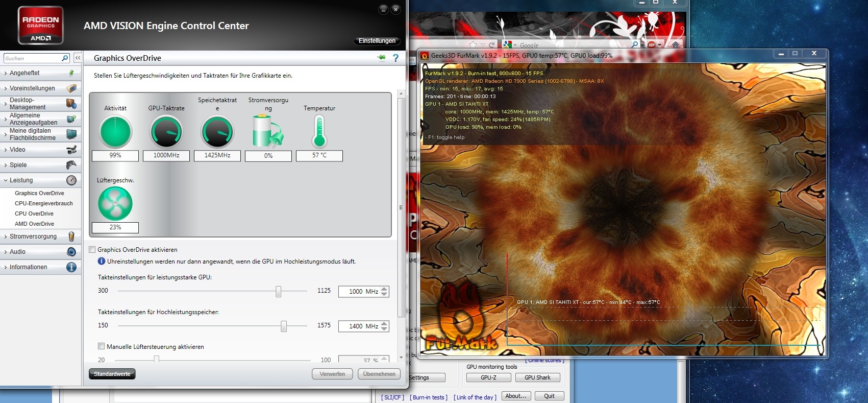Open Link of the day link

coord(475,397)
